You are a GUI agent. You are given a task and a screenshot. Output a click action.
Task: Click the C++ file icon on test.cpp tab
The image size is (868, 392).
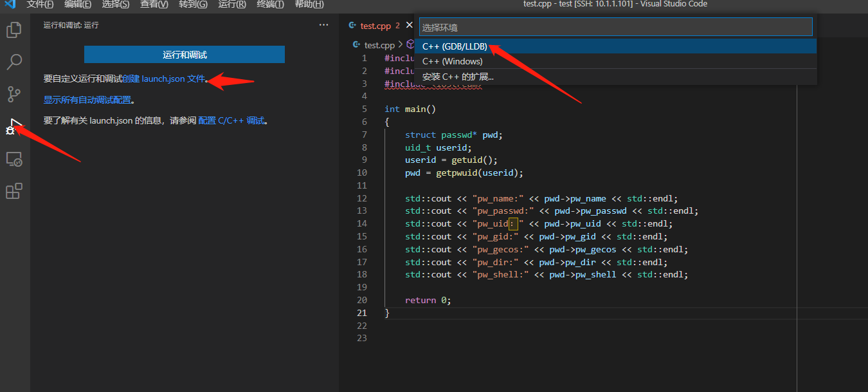click(x=352, y=26)
